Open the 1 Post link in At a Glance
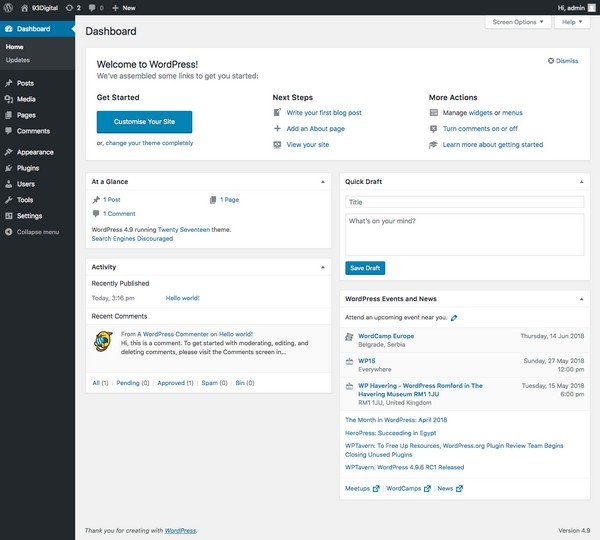The height and width of the screenshot is (540, 600). 111,200
